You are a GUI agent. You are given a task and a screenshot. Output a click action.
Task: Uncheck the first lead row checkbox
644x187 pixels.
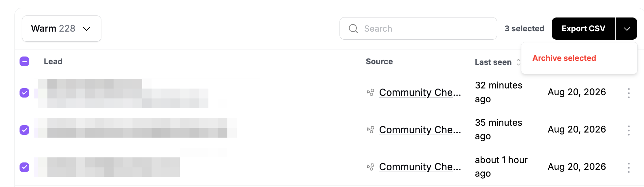click(25, 93)
